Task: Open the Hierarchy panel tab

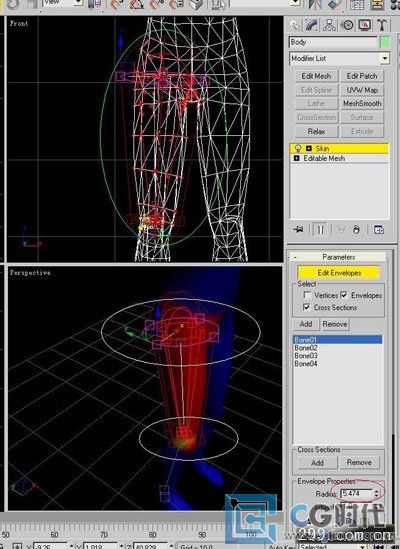Action: point(329,26)
